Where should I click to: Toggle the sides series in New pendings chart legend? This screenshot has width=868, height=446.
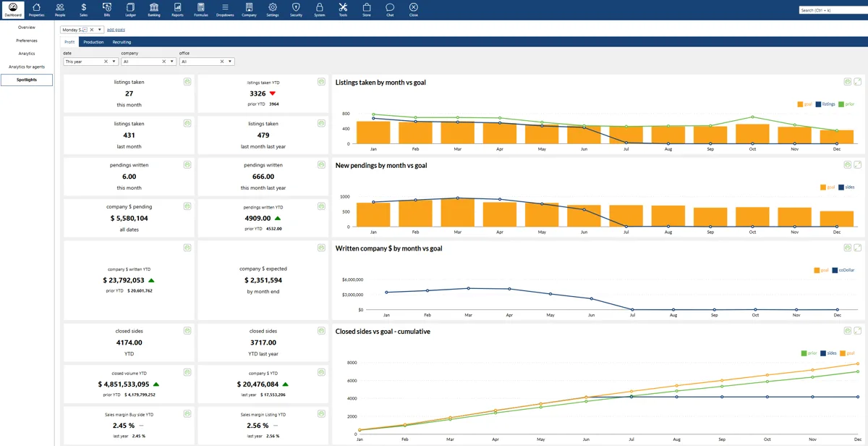click(x=846, y=187)
